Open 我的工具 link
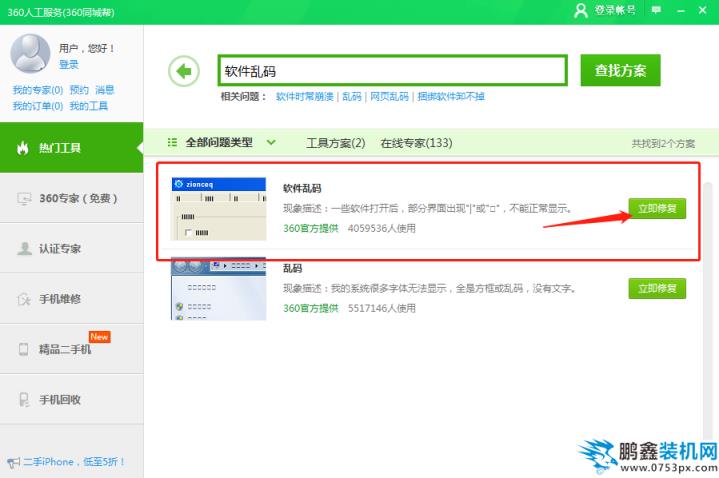 [x=89, y=106]
